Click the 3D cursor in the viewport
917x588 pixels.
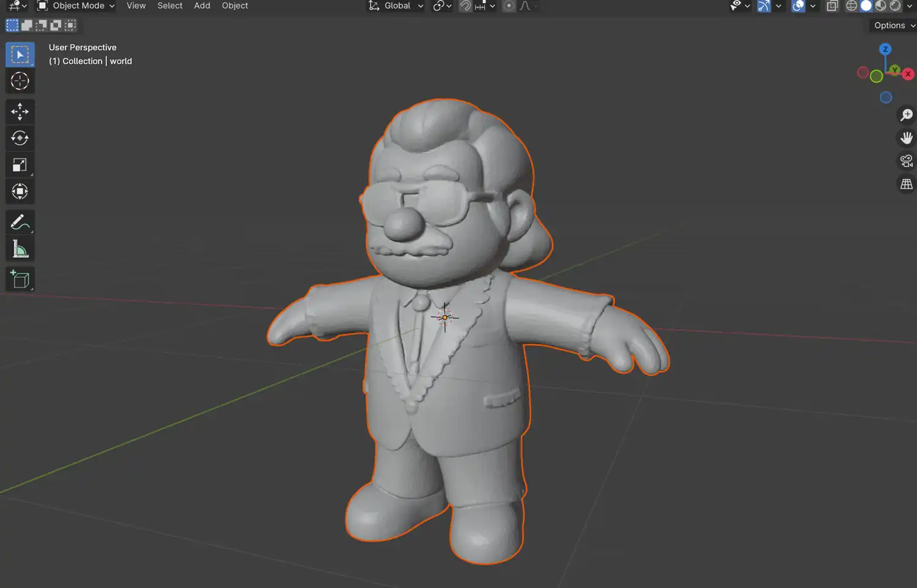pyautogui.click(x=444, y=317)
